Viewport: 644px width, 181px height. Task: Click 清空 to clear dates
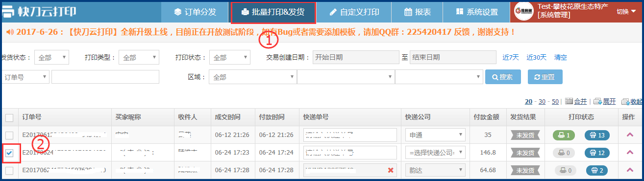pyautogui.click(x=561, y=57)
